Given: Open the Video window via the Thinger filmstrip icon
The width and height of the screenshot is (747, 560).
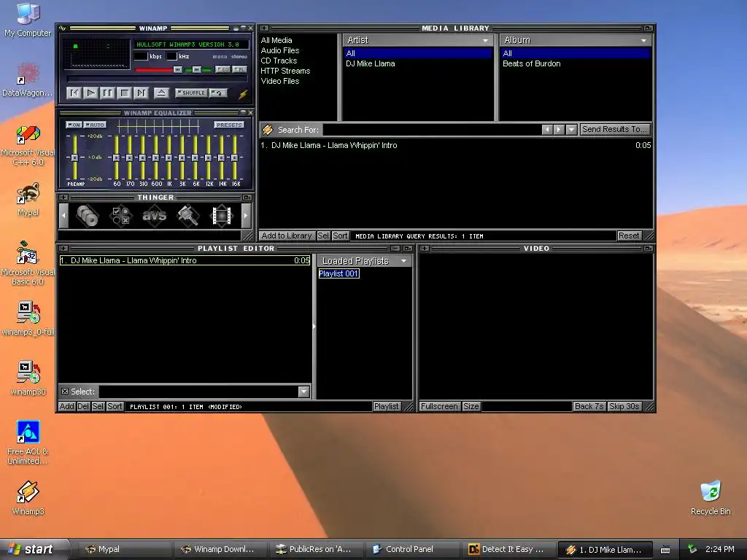Looking at the screenshot, I should click(222, 216).
